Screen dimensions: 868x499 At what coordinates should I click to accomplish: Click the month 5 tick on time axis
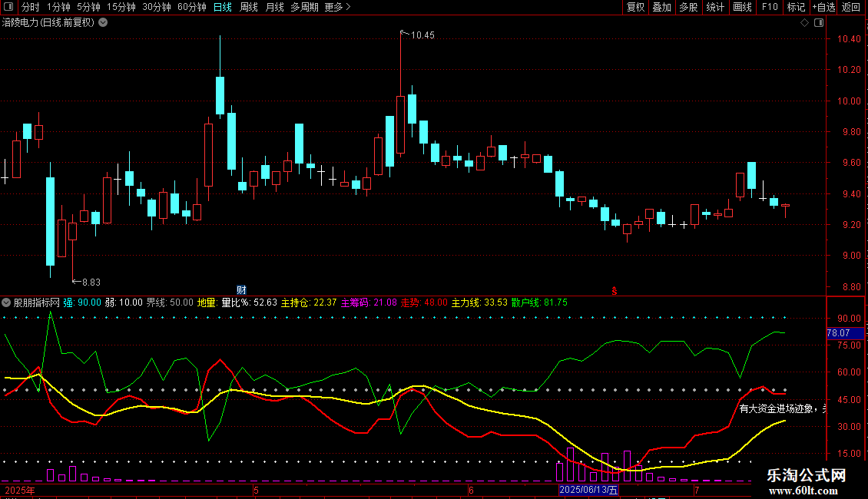click(256, 490)
